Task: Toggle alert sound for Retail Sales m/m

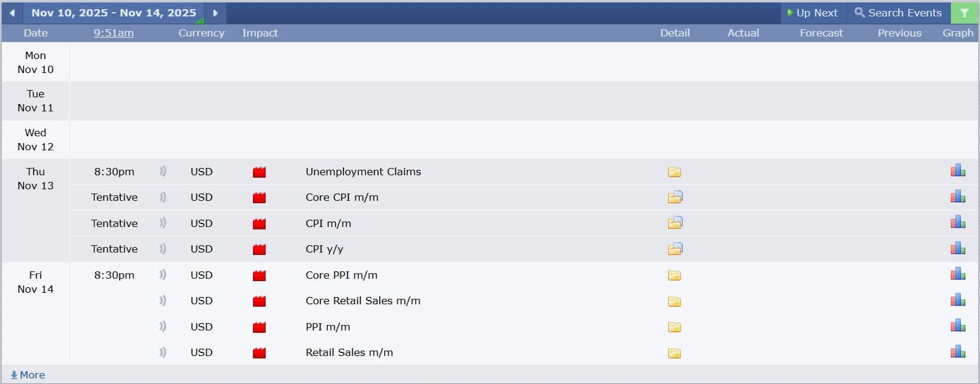Action: [x=162, y=352]
